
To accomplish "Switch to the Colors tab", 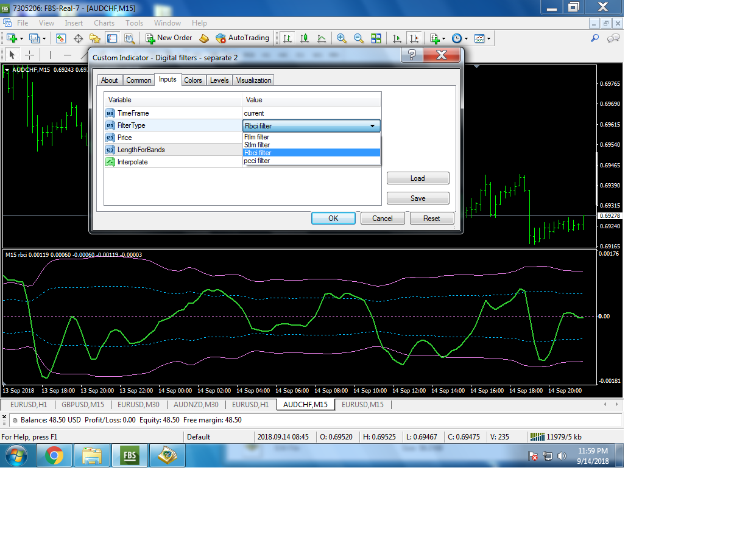I will (x=193, y=80).
